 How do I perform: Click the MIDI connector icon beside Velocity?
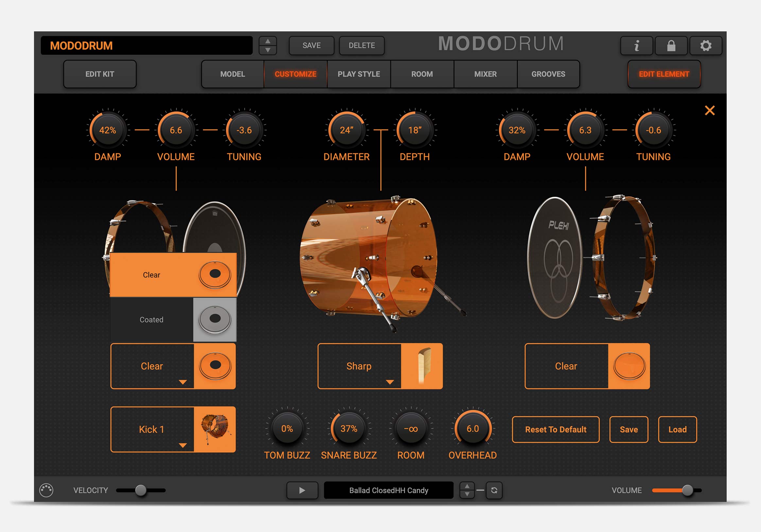(x=46, y=490)
